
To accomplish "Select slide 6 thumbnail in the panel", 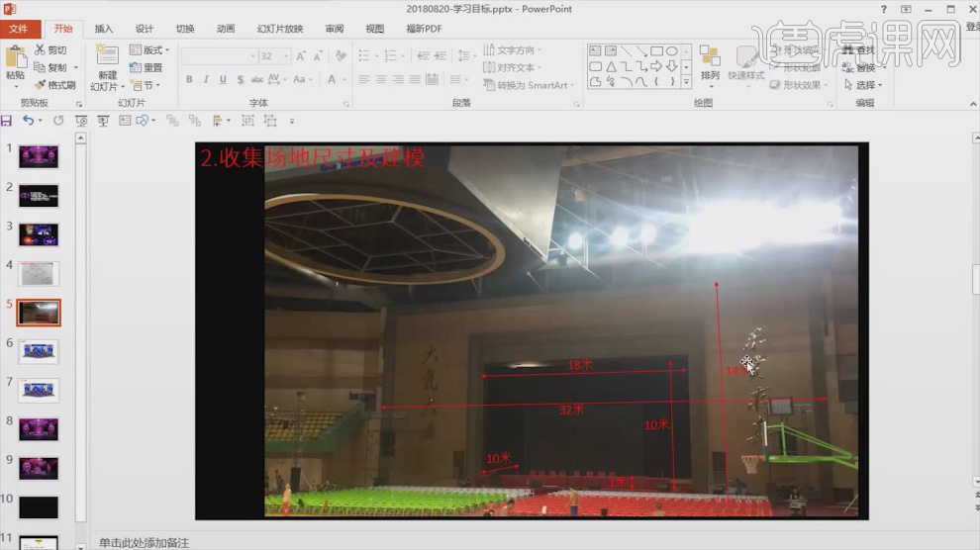I will pyautogui.click(x=39, y=351).
